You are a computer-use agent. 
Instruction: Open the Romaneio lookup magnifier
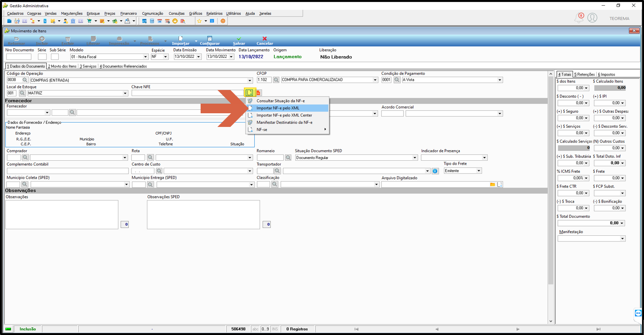pos(288,157)
